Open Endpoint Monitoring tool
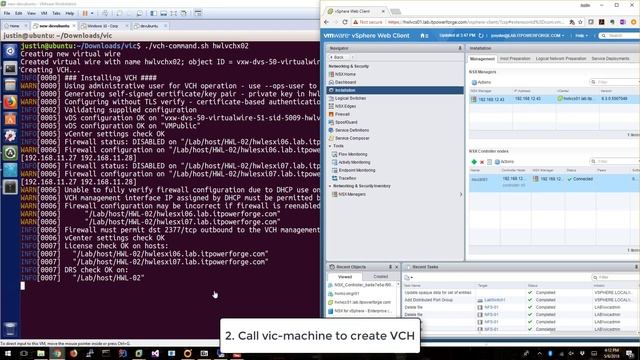This screenshot has height=360, width=640. point(356,170)
